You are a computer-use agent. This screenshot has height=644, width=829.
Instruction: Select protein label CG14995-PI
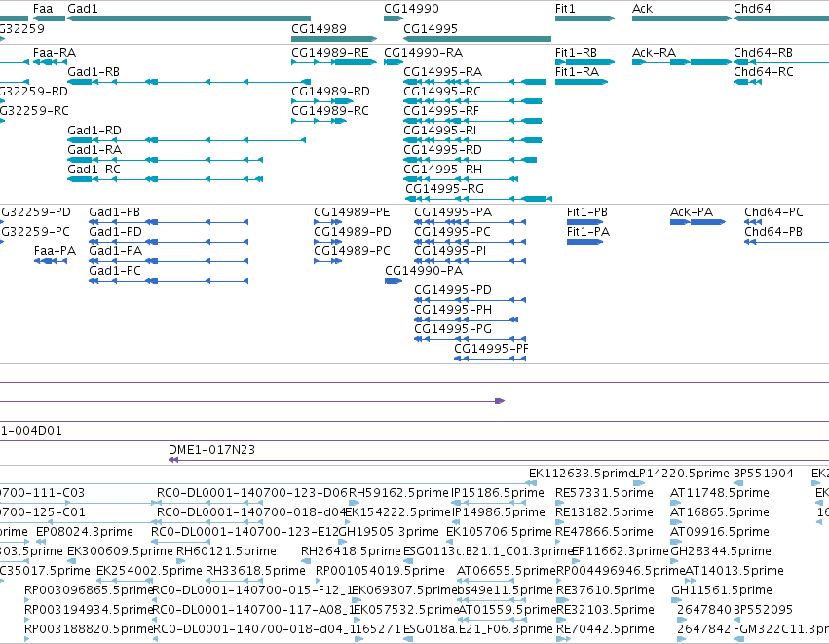pyautogui.click(x=450, y=251)
